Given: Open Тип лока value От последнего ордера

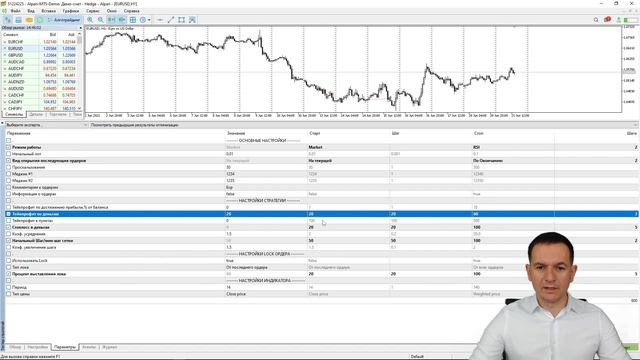Looking at the screenshot, I should coord(247,267).
